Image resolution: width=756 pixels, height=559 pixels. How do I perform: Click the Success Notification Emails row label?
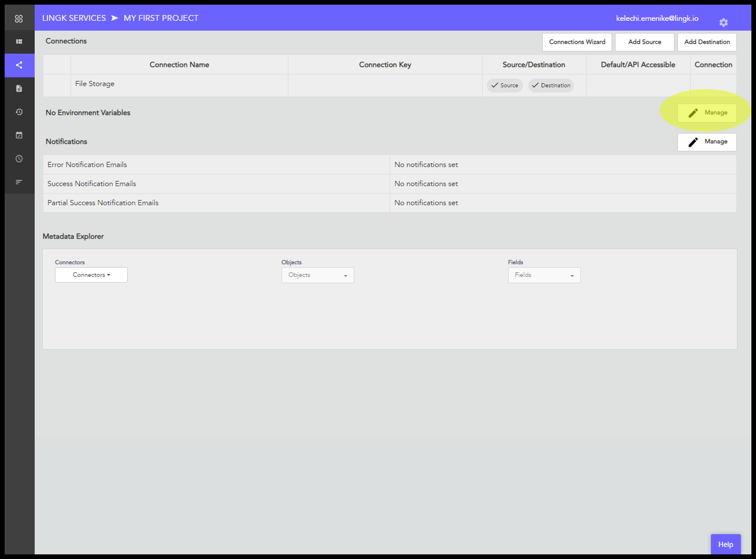92,184
